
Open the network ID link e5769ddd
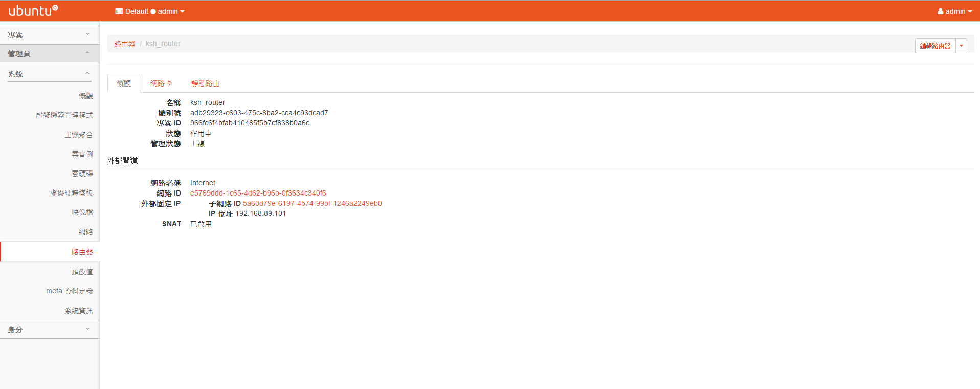258,193
